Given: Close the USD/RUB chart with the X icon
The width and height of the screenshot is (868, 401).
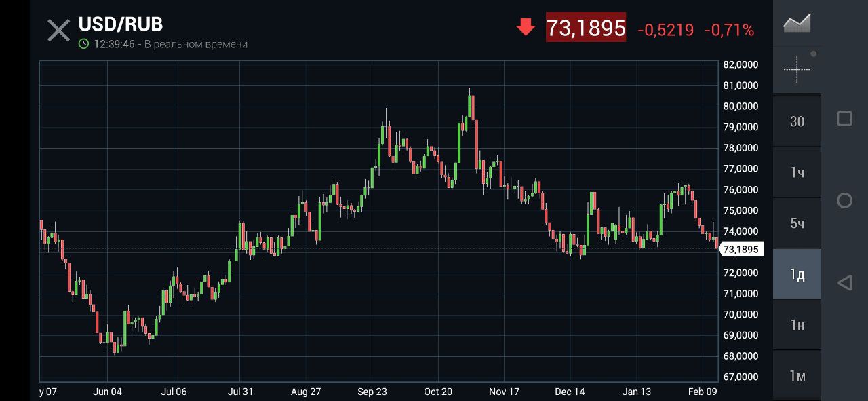Looking at the screenshot, I should tap(58, 31).
